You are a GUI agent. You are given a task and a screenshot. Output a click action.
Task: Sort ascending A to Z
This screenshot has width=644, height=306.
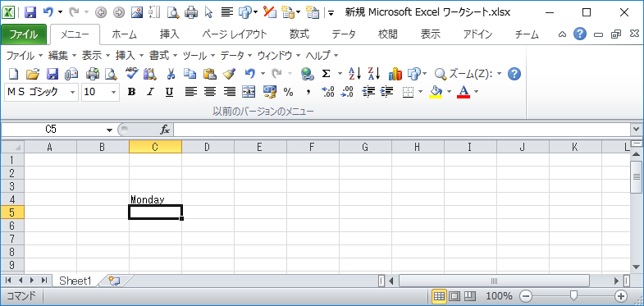click(x=354, y=74)
